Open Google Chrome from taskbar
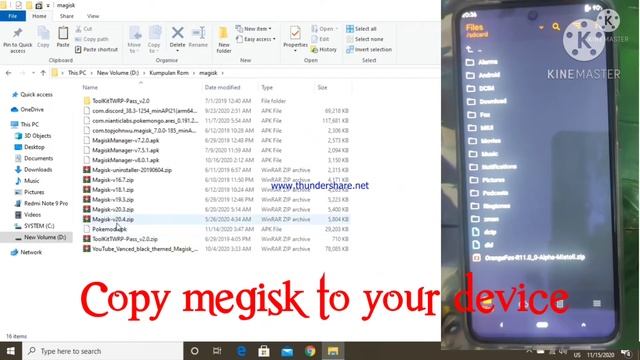This screenshot has width=640, height=360. [310, 351]
